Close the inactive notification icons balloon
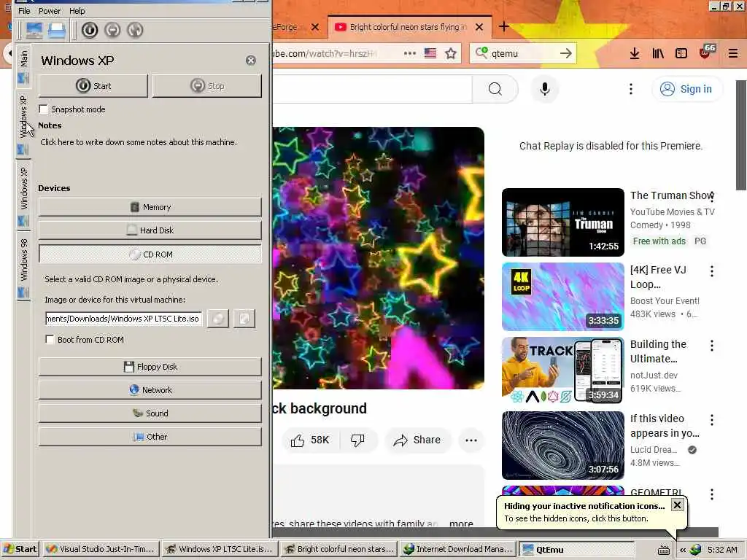The width and height of the screenshot is (747, 560). (677, 505)
